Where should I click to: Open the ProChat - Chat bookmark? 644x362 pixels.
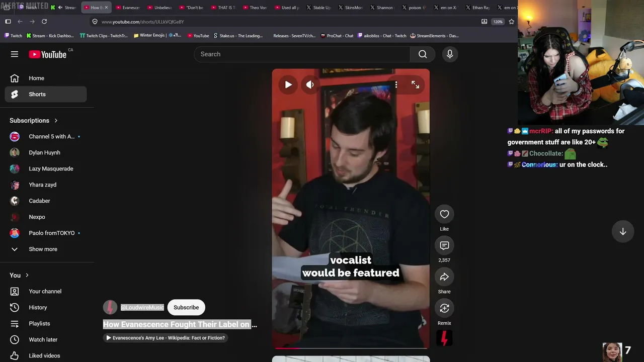tap(337, 36)
